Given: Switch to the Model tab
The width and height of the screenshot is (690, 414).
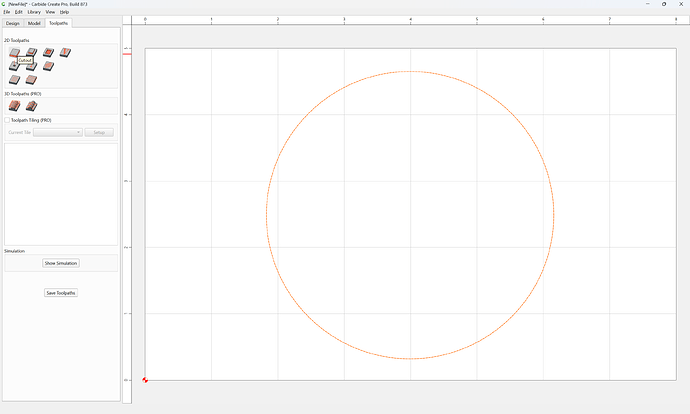Looking at the screenshot, I should point(34,23).
